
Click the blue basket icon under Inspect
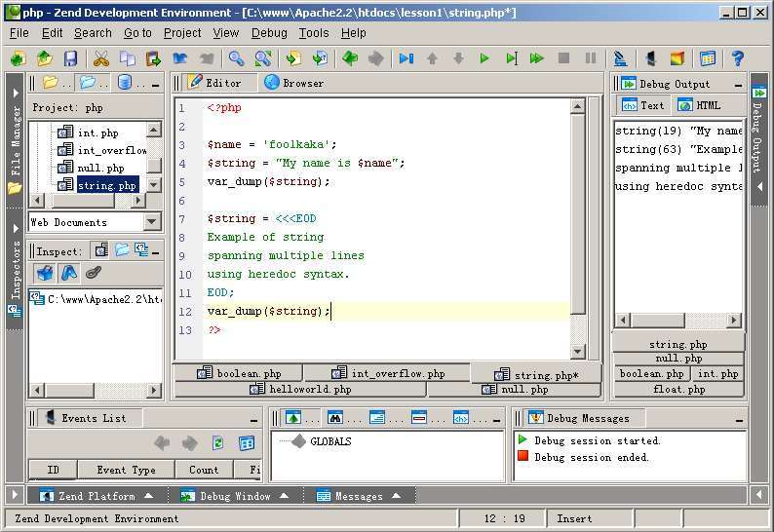(x=45, y=273)
